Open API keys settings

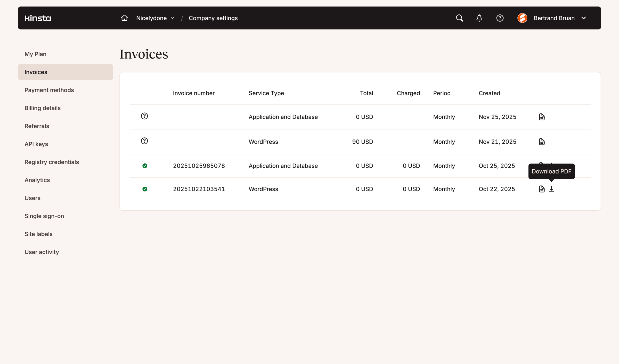click(66, 144)
